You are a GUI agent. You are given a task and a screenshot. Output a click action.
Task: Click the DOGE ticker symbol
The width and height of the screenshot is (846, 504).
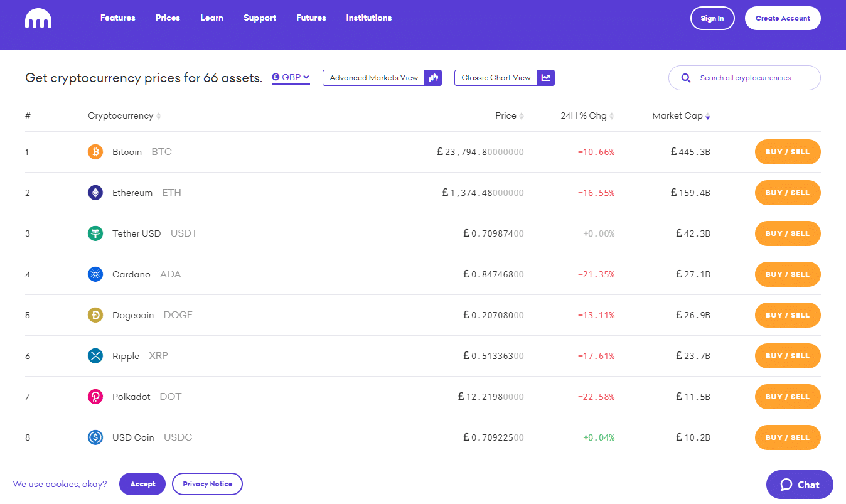(178, 315)
